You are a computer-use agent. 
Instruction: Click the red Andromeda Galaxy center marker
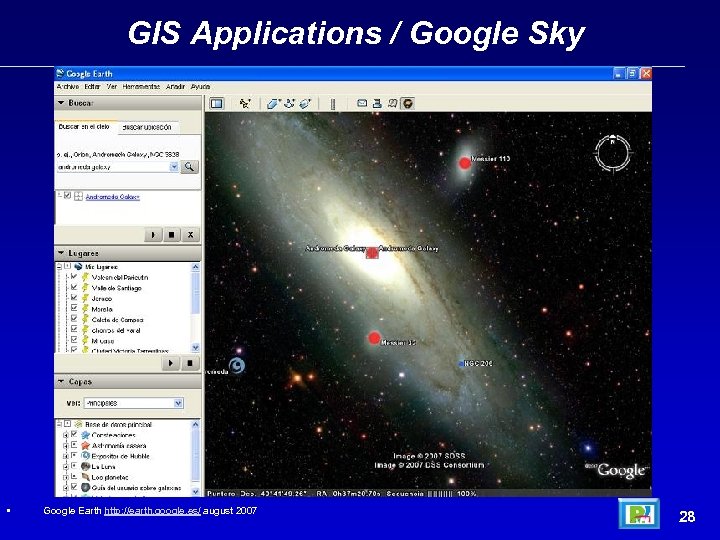(x=372, y=253)
